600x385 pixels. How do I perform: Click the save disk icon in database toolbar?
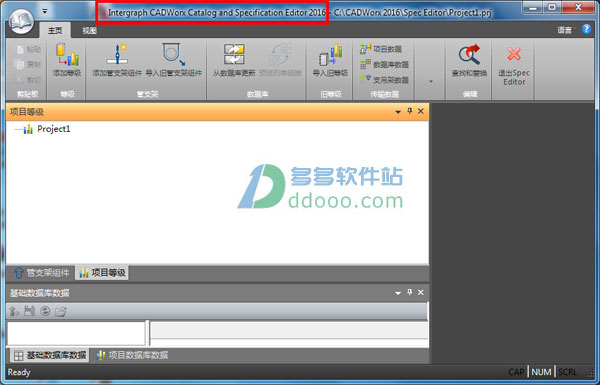point(29,311)
